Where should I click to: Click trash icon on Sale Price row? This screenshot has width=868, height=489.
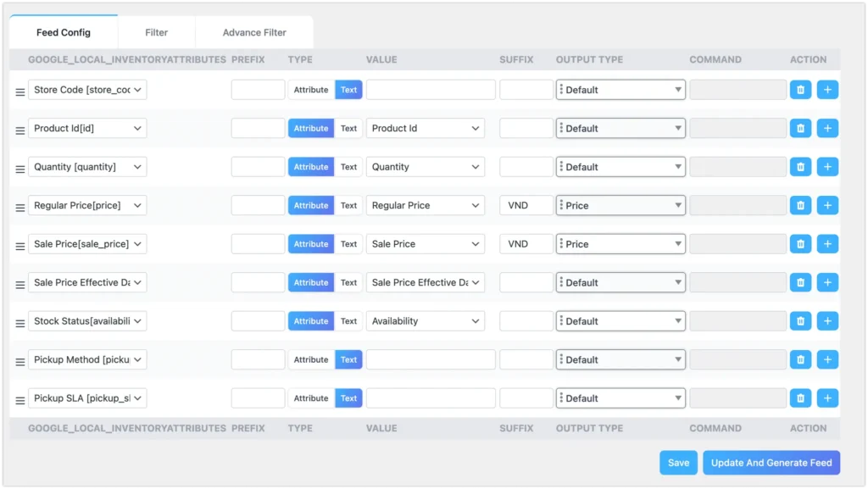(800, 244)
